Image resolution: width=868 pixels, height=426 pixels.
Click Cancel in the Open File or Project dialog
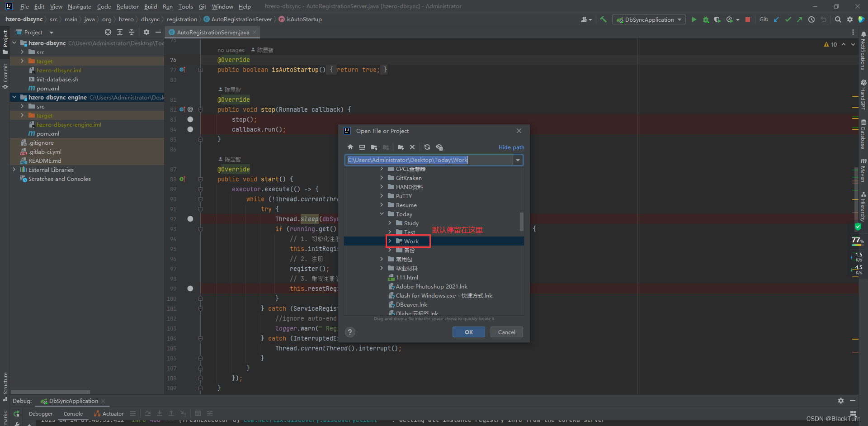coord(507,332)
